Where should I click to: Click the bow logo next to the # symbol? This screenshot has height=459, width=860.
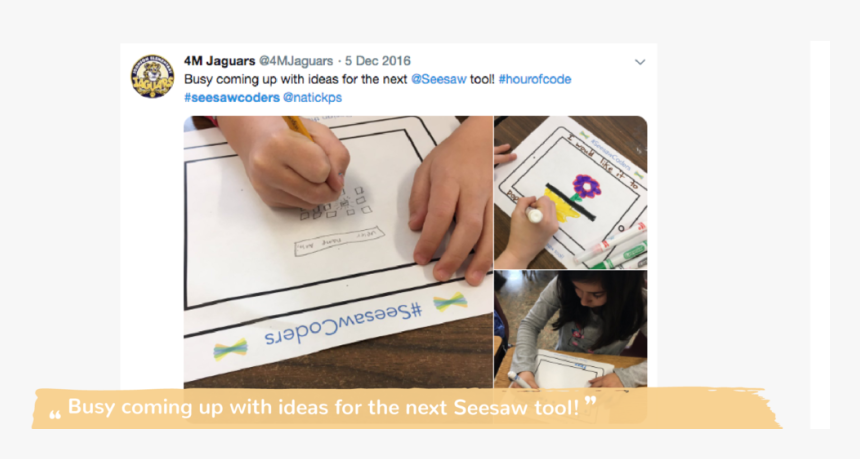tap(450, 302)
